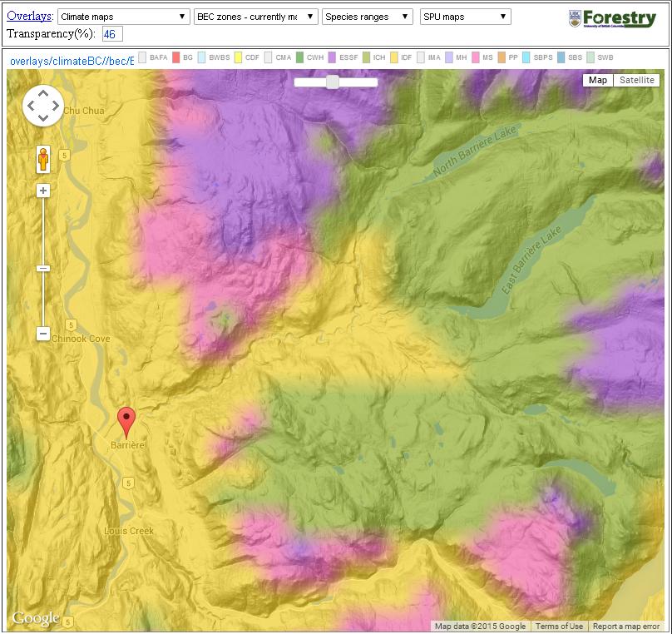Switch to Map view type
Screen dimensions: 672x634
pos(598,80)
